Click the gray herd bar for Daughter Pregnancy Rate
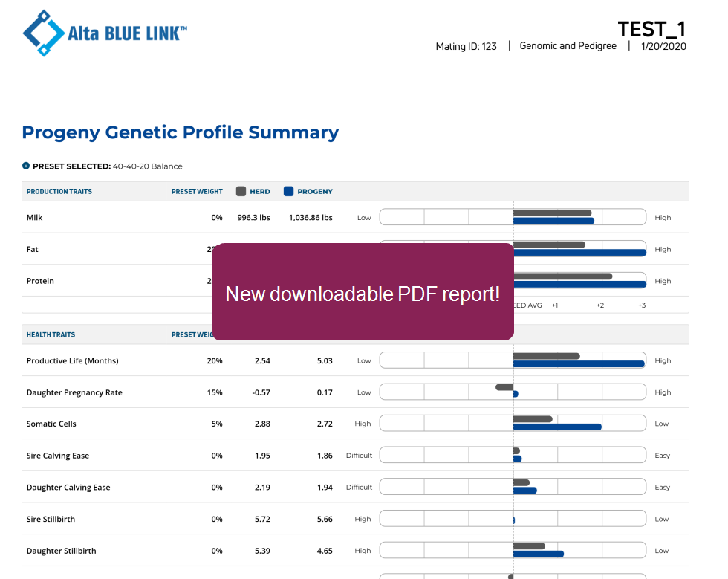The image size is (728, 579). tap(504, 387)
